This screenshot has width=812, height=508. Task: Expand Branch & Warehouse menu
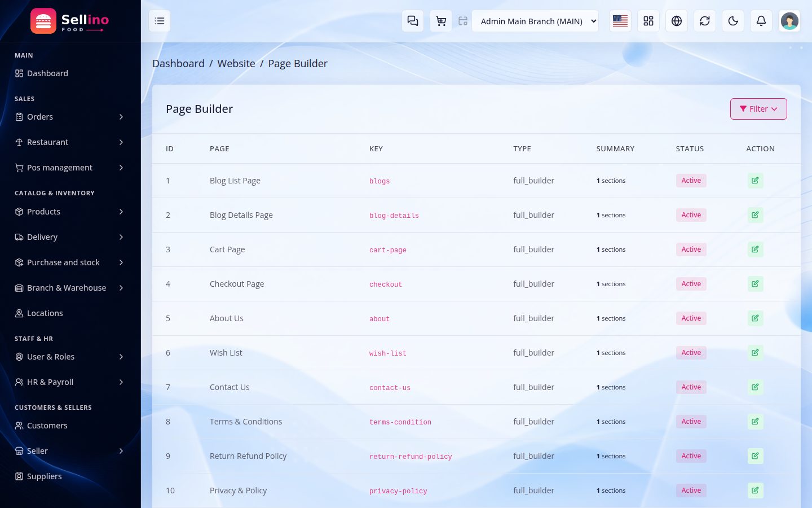70,288
